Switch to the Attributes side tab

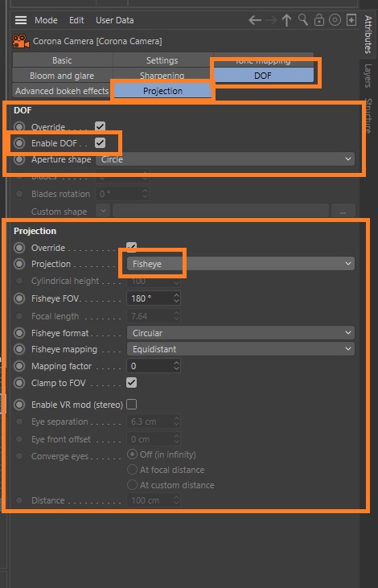(x=368, y=35)
